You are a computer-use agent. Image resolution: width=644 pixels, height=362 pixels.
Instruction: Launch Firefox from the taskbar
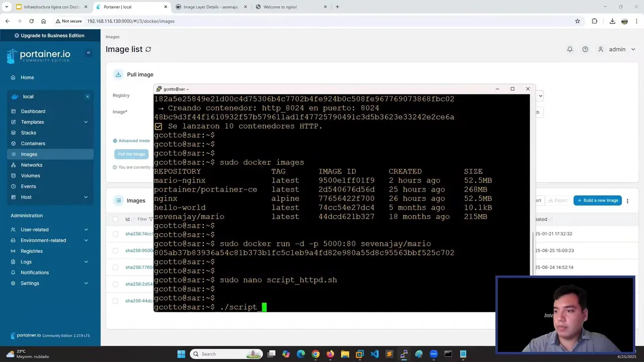(x=330, y=354)
